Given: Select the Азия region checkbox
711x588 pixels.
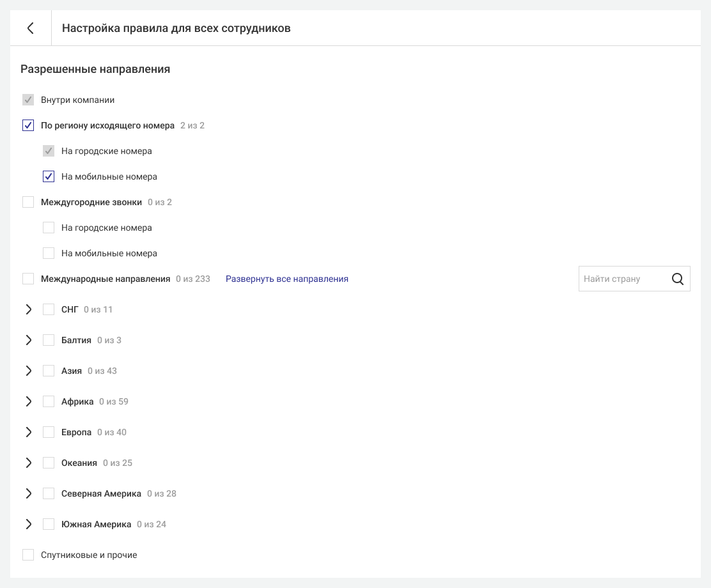Looking at the screenshot, I should tap(49, 371).
